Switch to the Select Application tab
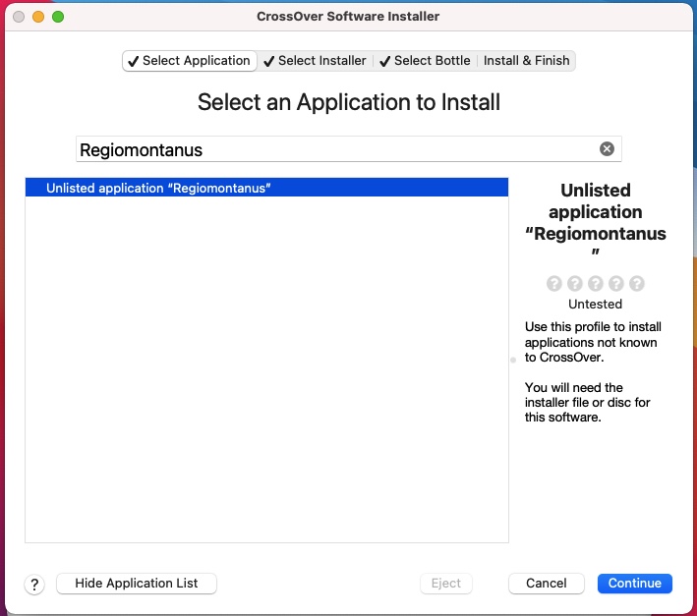Viewport: 697px width, 616px height. (x=190, y=61)
